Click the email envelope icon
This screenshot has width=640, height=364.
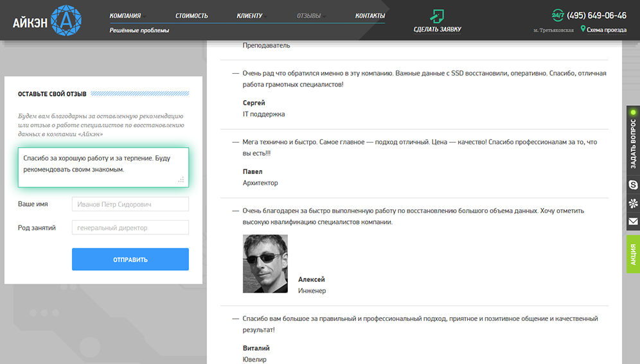click(x=633, y=221)
